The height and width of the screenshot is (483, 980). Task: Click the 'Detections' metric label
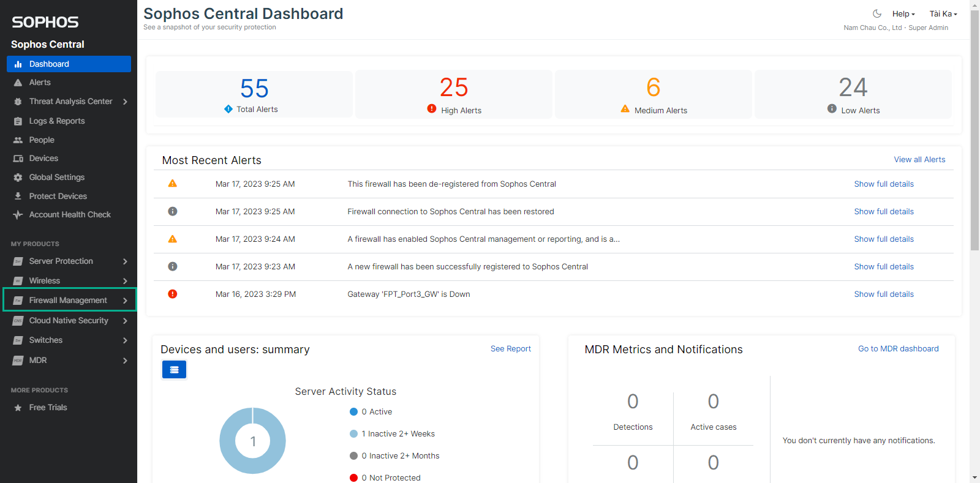[x=633, y=427]
